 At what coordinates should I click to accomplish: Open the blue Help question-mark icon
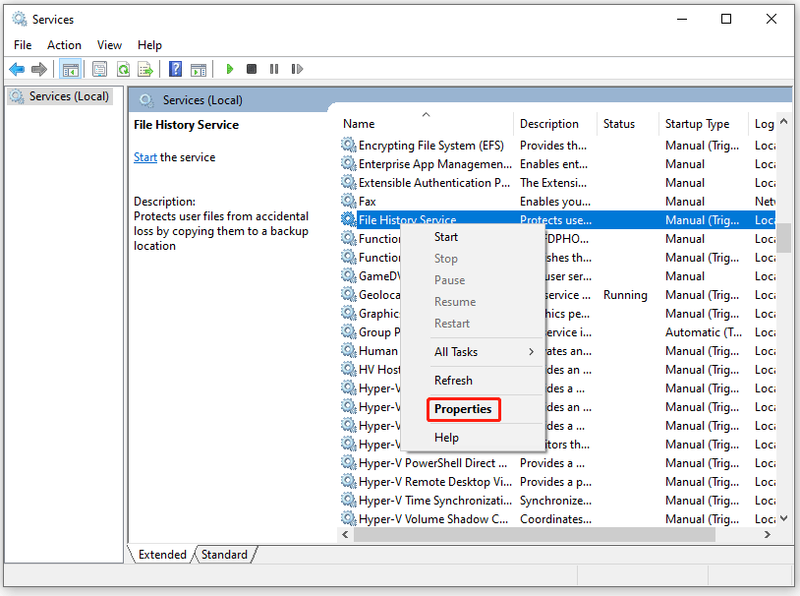coord(175,69)
